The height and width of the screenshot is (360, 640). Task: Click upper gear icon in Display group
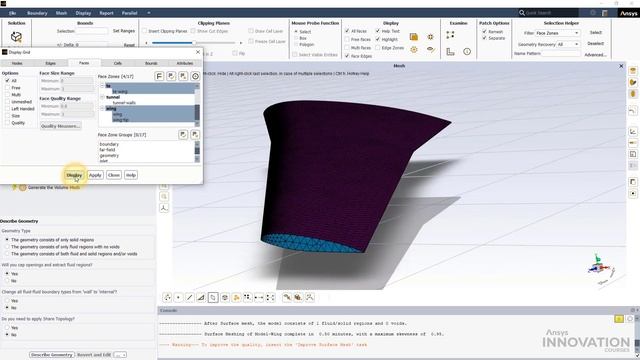tap(430, 37)
